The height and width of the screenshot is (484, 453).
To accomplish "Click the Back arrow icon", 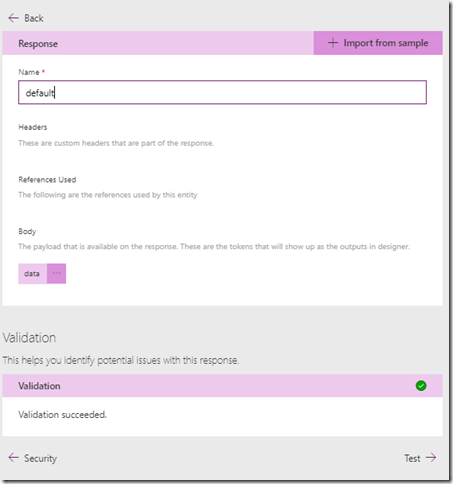I will pos(13,18).
